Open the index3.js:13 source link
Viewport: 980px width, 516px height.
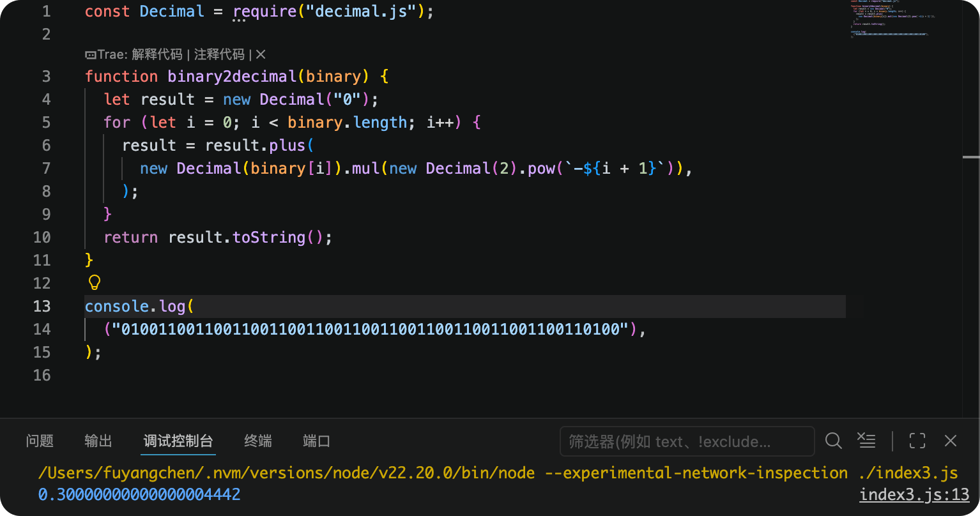click(914, 494)
